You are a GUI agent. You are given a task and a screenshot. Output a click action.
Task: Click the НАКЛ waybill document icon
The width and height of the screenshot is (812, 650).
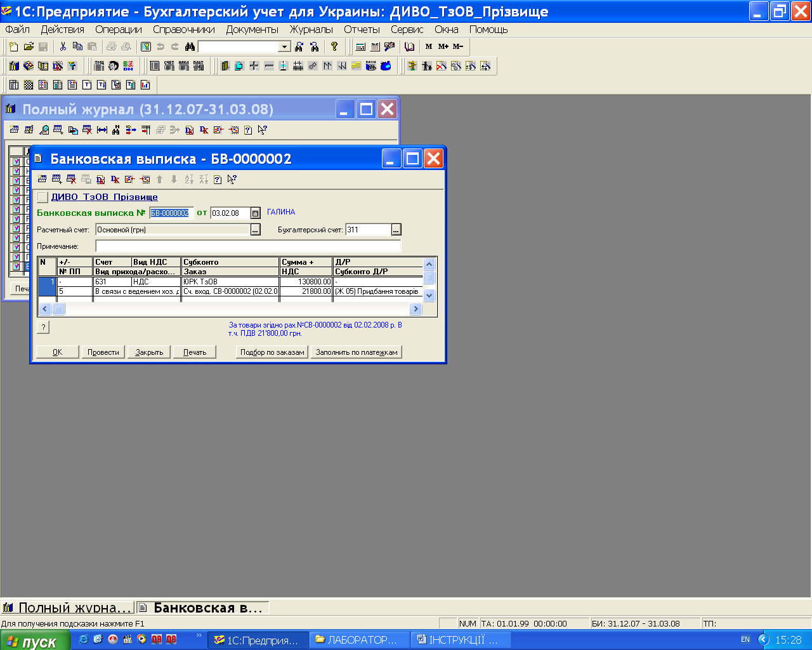pyautogui.click(x=184, y=66)
